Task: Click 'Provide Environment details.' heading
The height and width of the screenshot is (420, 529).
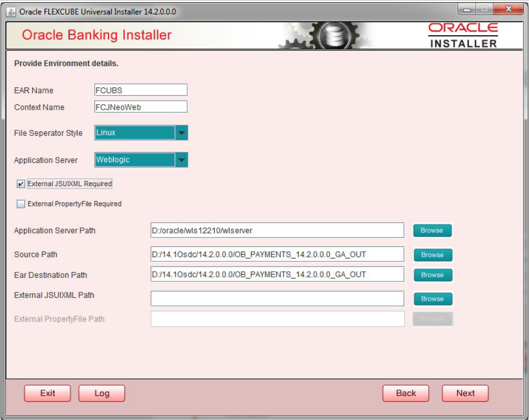Action: click(66, 64)
